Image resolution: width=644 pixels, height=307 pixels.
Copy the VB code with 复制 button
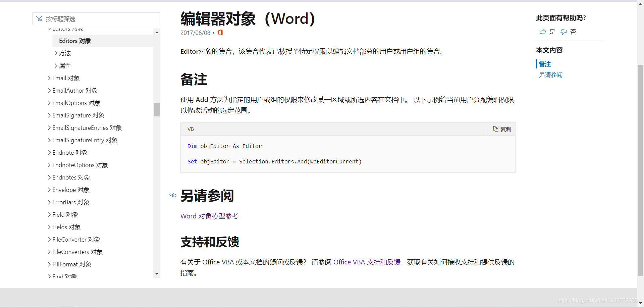click(x=502, y=129)
